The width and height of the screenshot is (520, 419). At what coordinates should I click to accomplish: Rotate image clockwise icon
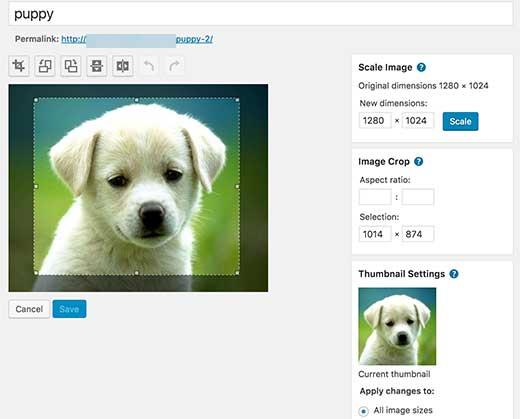(x=71, y=66)
